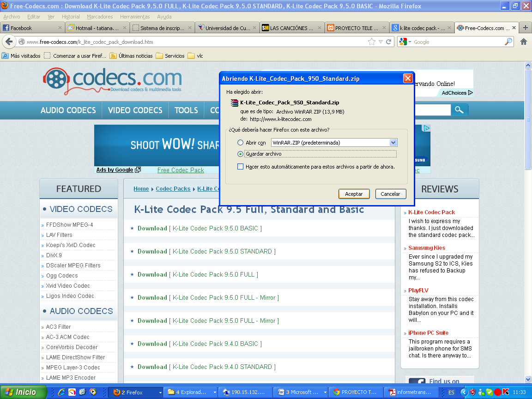Close the Facebook tab
The image size is (532, 399).
60,28
